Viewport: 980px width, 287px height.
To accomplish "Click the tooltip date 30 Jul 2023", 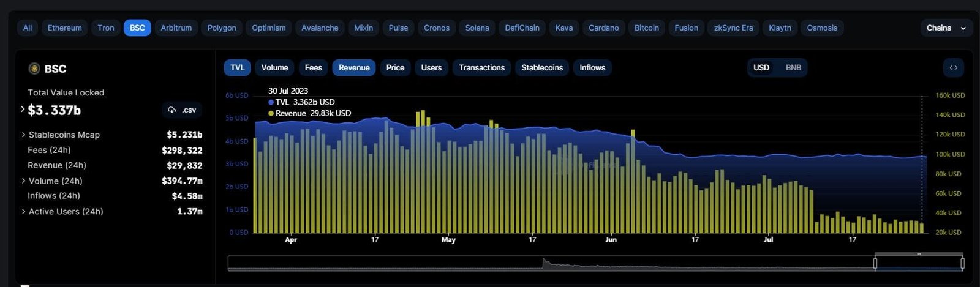I will pyautogui.click(x=288, y=91).
